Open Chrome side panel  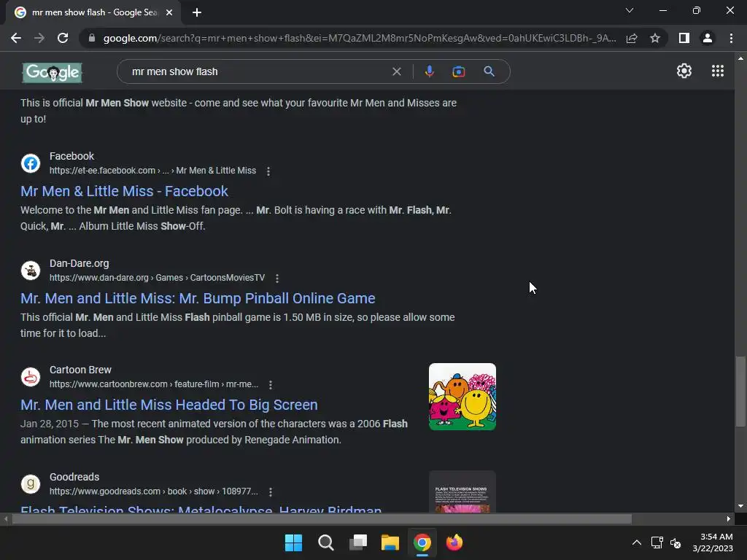point(684,38)
